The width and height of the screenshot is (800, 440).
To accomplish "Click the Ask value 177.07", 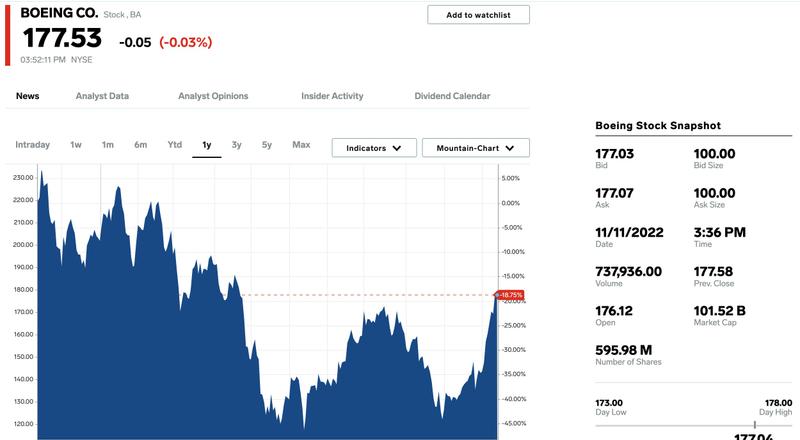I will (x=614, y=193).
